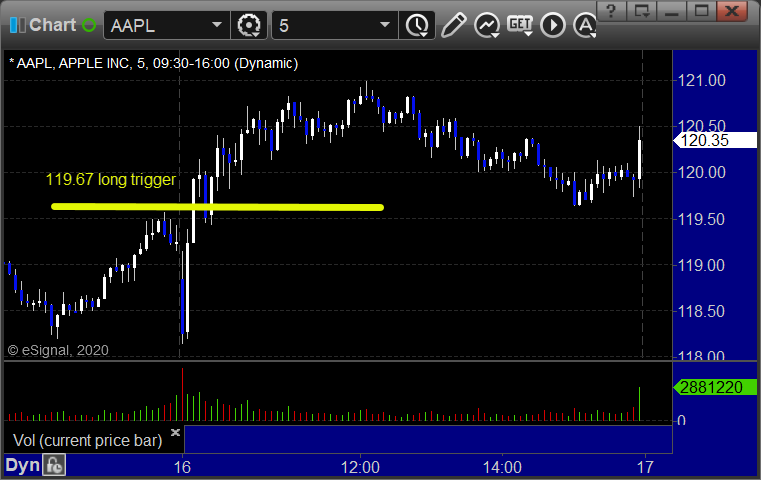The height and width of the screenshot is (480, 761).
Task: Open the GET tools menu
Action: point(520,25)
